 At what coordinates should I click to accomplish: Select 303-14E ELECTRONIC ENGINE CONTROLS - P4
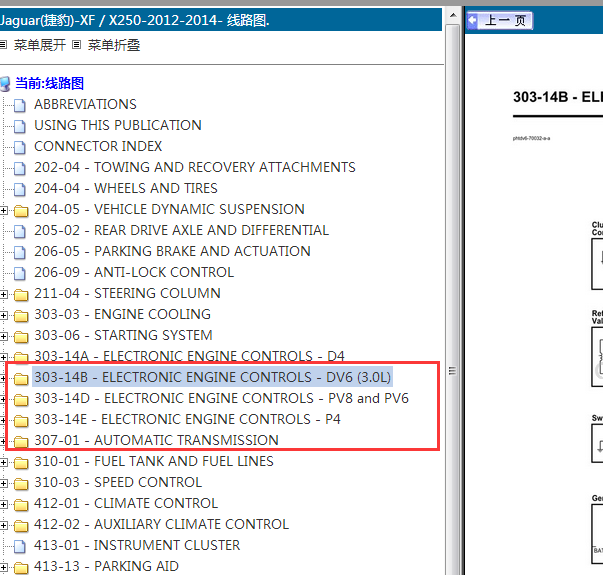pos(187,419)
